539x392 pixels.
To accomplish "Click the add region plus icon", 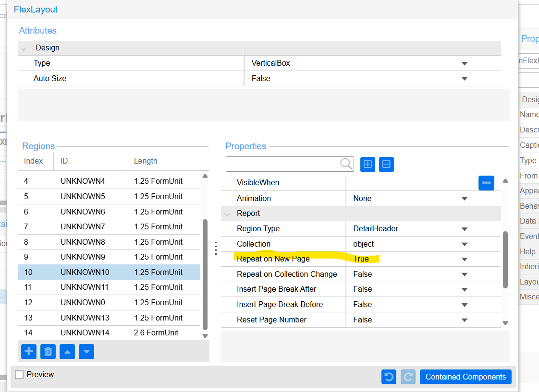I will [x=29, y=352].
